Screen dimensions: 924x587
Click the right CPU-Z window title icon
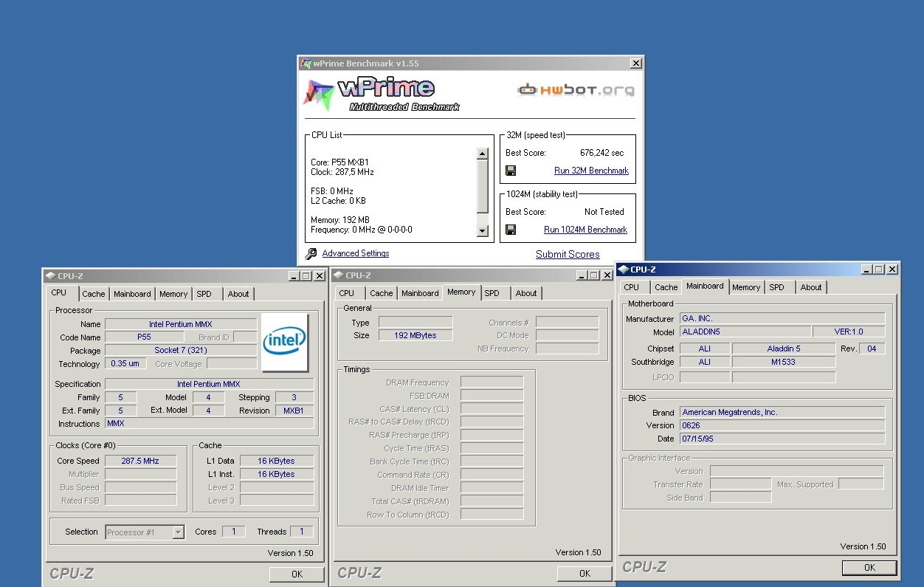point(624,270)
